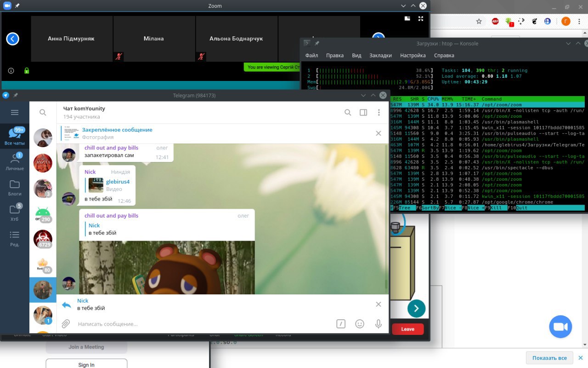The width and height of the screenshot is (588, 368).
Task: Select /usr/bin/spectacle --dbus process row
Action: [487, 168]
